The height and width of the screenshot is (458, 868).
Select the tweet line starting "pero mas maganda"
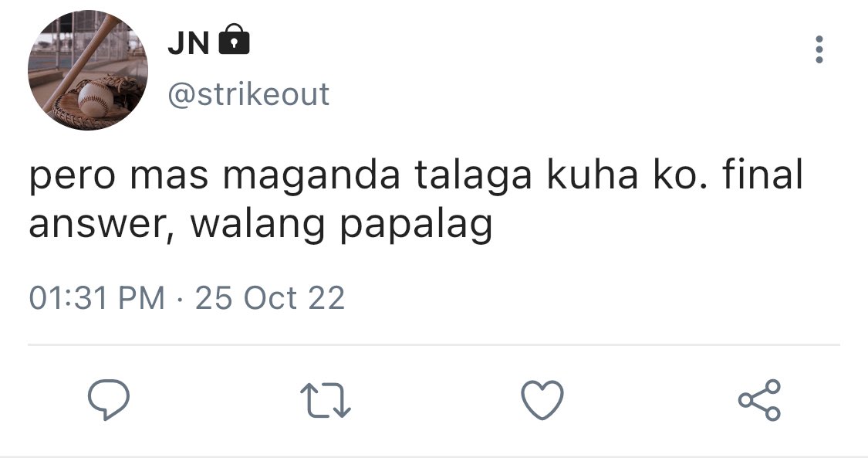pyautogui.click(x=416, y=175)
